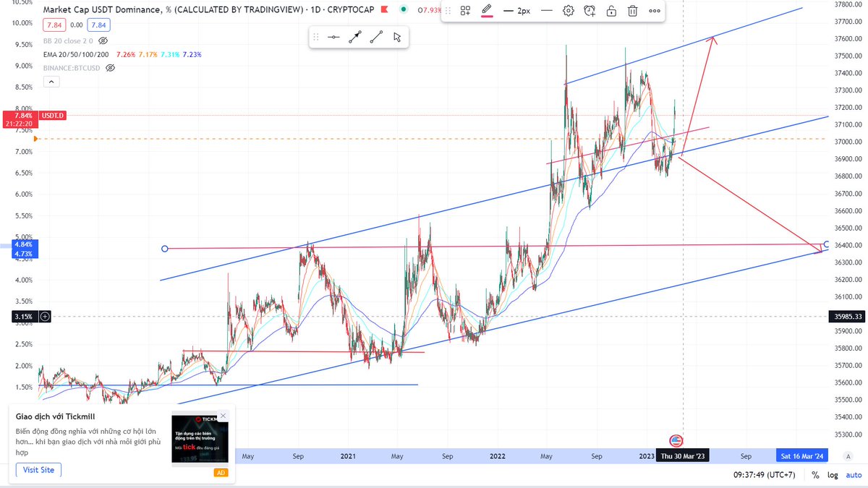868x488 pixels.
Task: Click the AD badge label
Action: tap(221, 473)
